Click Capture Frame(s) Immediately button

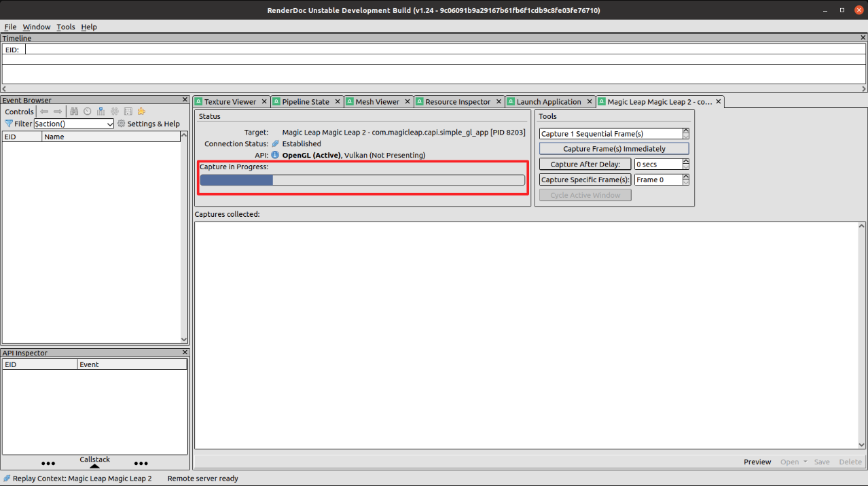coord(614,149)
